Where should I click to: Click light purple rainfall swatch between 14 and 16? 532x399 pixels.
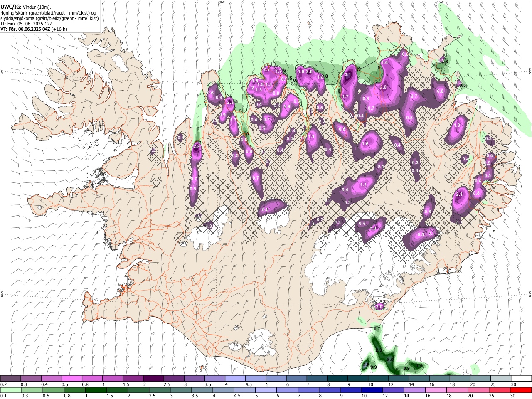(414, 390)
